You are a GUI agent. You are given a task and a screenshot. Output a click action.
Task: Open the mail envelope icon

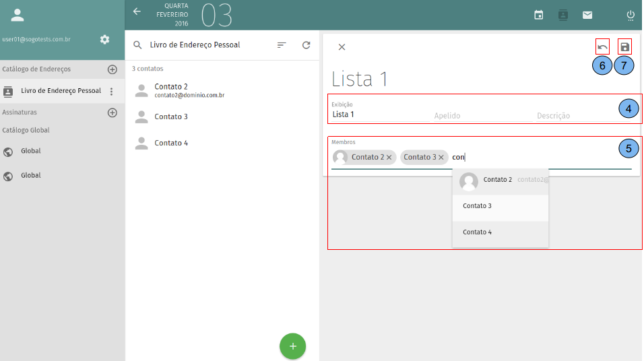587,15
